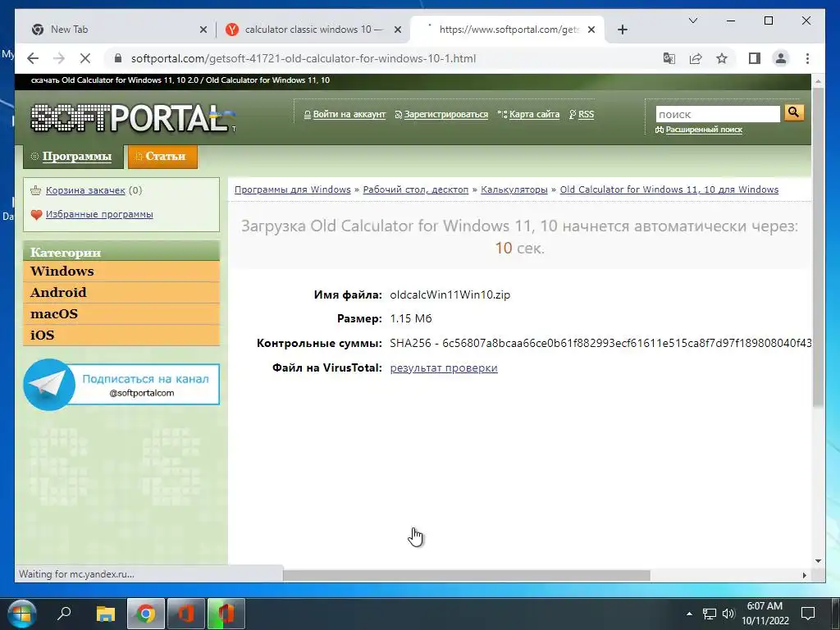Viewport: 840px width, 630px height.
Task: Bookmark this page with the star
Action: coord(722,58)
